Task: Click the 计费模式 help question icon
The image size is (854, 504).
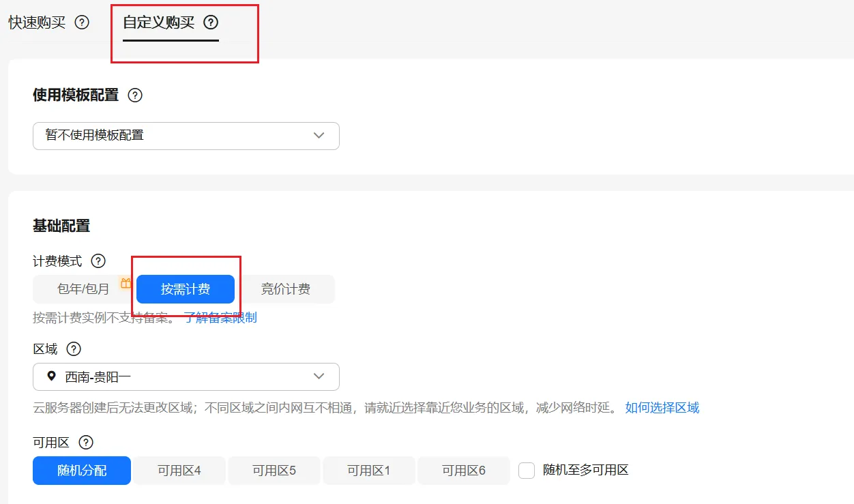Action: pyautogui.click(x=99, y=261)
